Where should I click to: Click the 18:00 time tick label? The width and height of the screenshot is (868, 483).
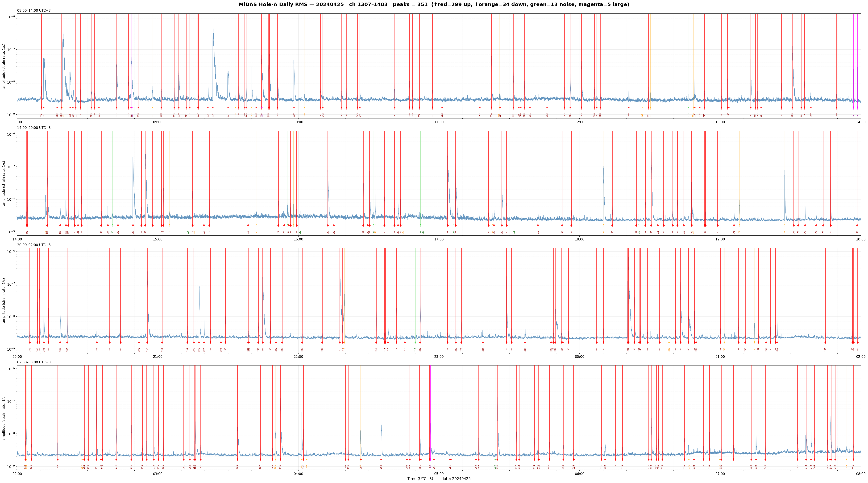coord(580,239)
